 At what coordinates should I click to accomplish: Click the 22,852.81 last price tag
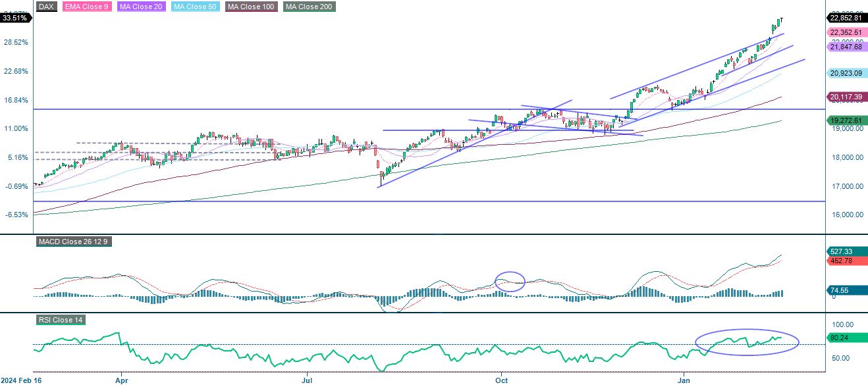click(x=847, y=18)
